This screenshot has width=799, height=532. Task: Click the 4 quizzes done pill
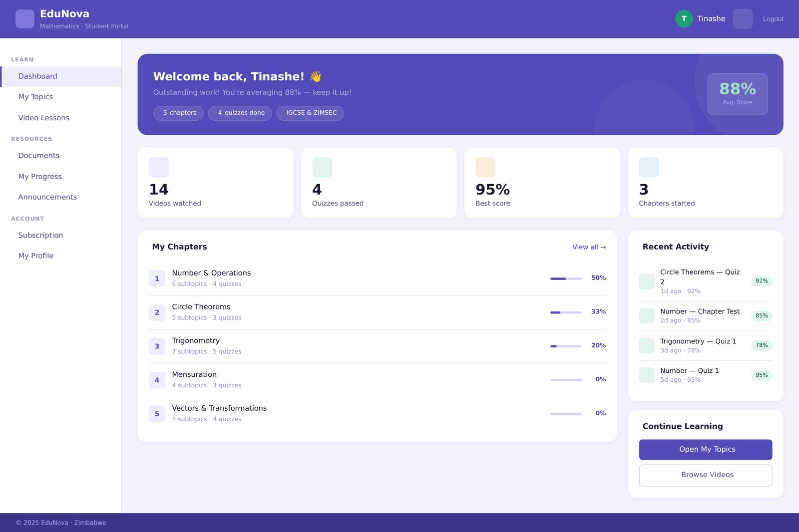pyautogui.click(x=240, y=113)
